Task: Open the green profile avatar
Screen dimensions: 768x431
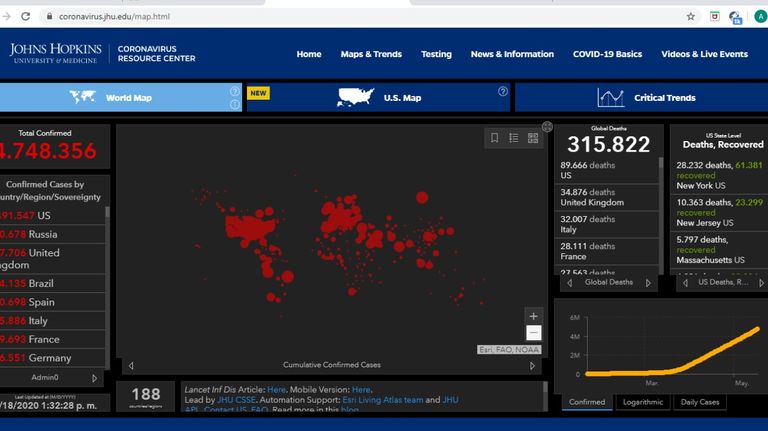Action: (761, 17)
